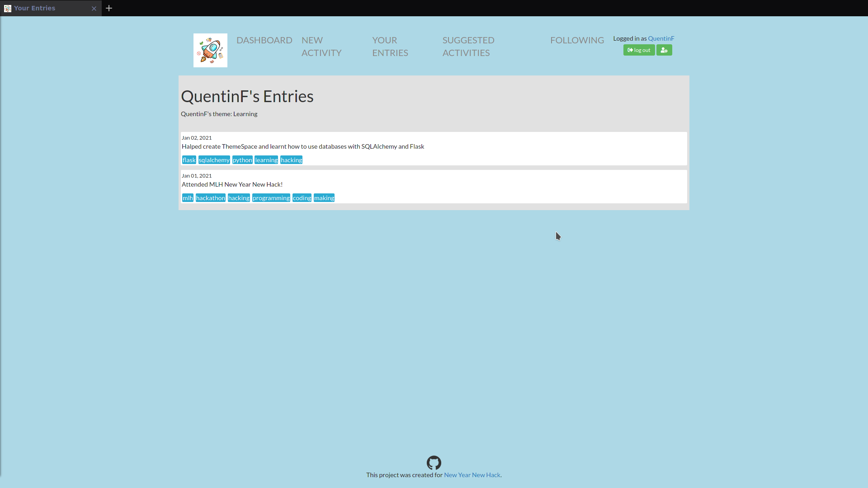This screenshot has width=868, height=488.
Task: Click the mlh tag
Action: (x=188, y=198)
